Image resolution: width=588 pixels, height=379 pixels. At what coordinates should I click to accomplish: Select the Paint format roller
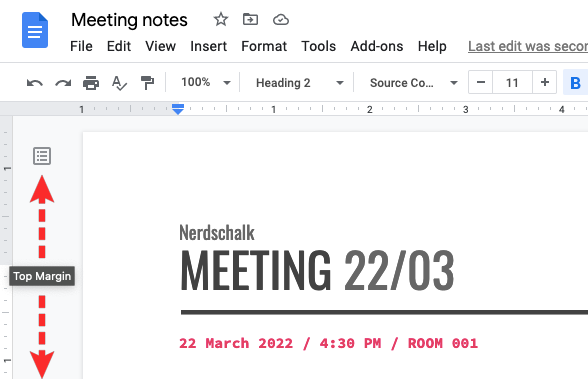tap(147, 83)
